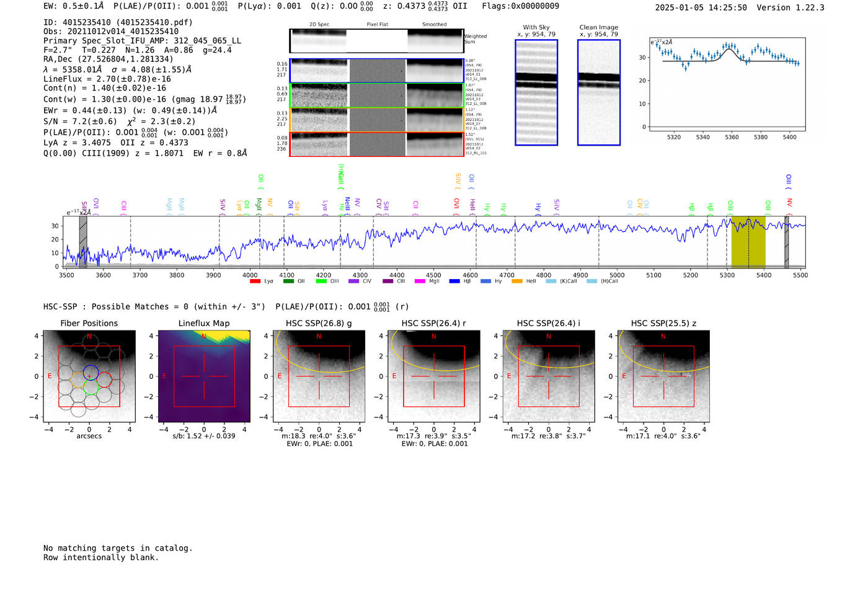Select the Clean Image panel
The image size is (868, 591).
point(599,92)
